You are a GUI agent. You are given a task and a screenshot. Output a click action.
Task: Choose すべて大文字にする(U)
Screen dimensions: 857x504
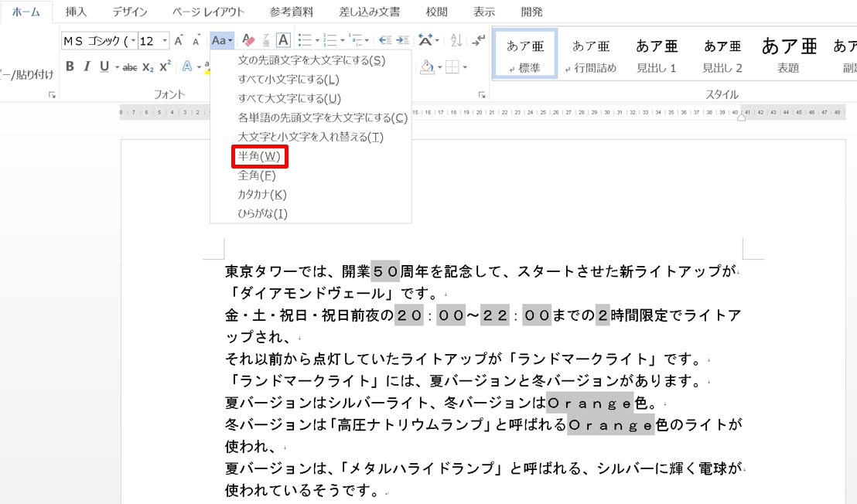point(310,99)
